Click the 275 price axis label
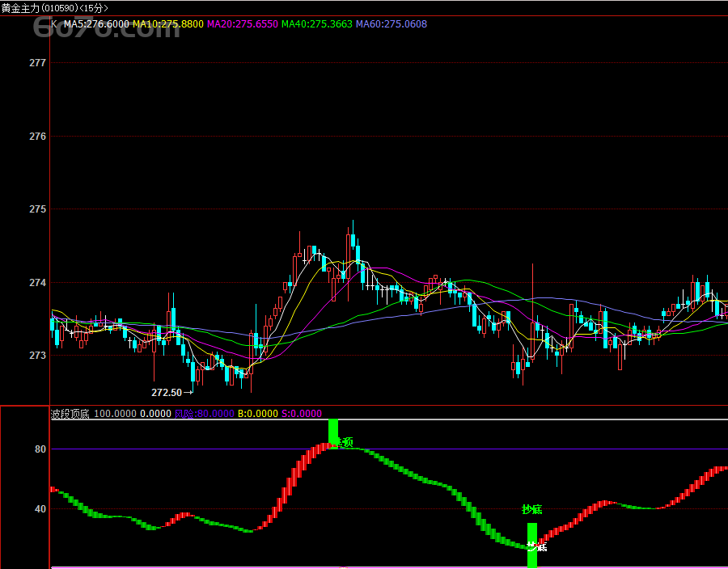The width and height of the screenshot is (728, 569). click(x=37, y=209)
